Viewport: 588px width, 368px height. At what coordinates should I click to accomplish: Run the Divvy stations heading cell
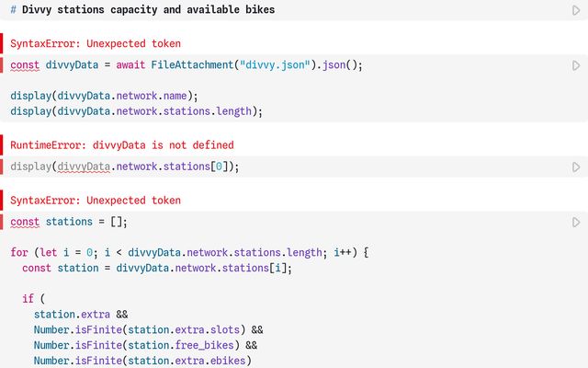pyautogui.click(x=576, y=10)
